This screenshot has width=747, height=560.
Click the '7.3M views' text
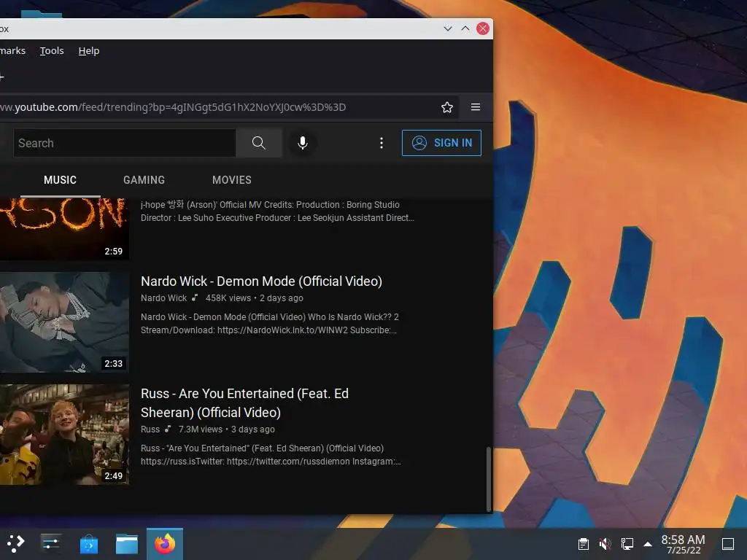click(201, 429)
